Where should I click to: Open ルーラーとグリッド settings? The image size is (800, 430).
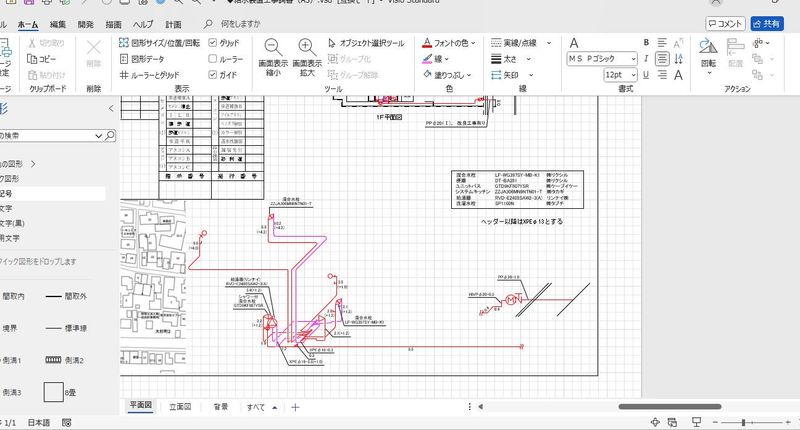(x=149, y=75)
